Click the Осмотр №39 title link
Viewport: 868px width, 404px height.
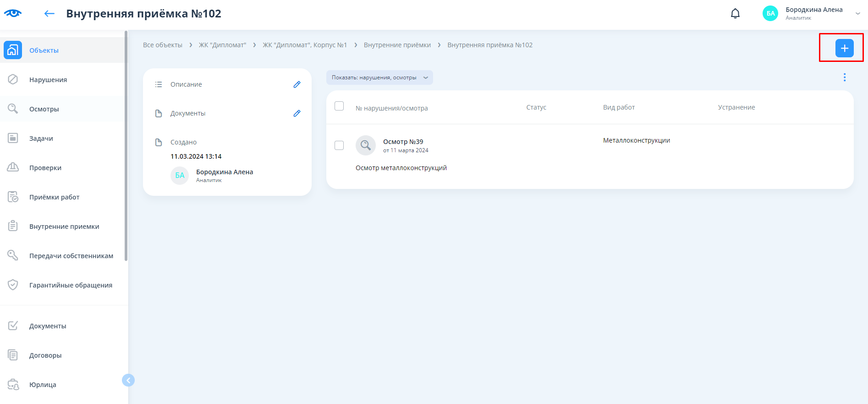tap(403, 142)
